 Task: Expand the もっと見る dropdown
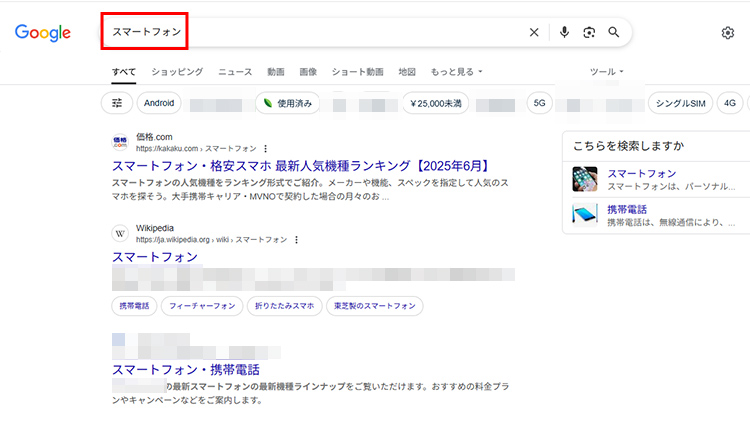[456, 72]
